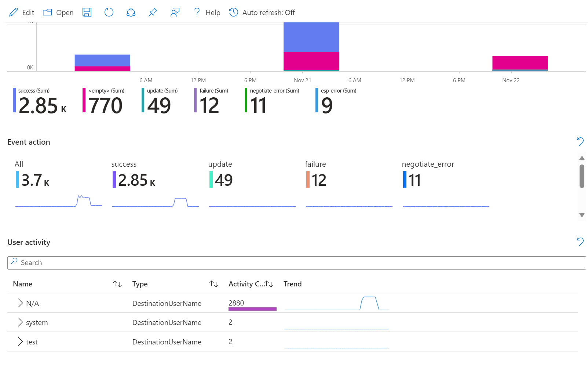The width and height of the screenshot is (588, 365).
Task: Expand the test user row
Action: 20,342
